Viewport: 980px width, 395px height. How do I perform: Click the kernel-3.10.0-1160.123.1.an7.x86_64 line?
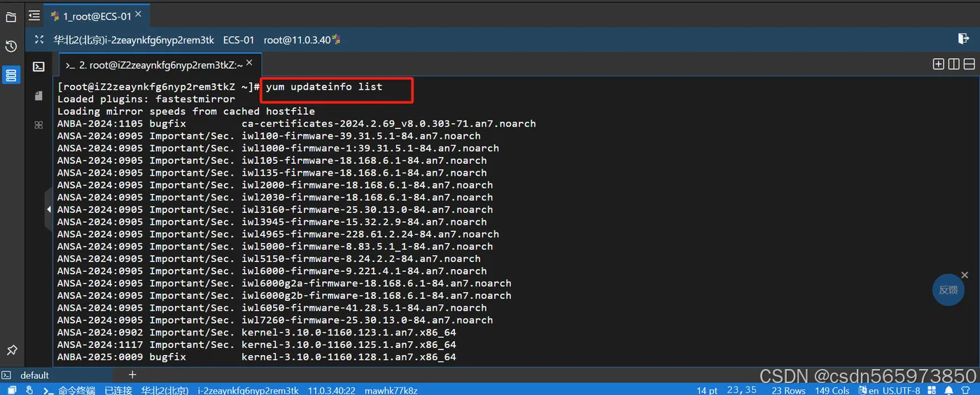point(257,333)
